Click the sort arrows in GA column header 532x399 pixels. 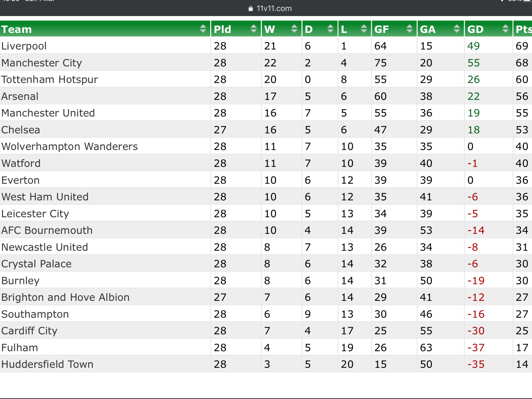(457, 29)
